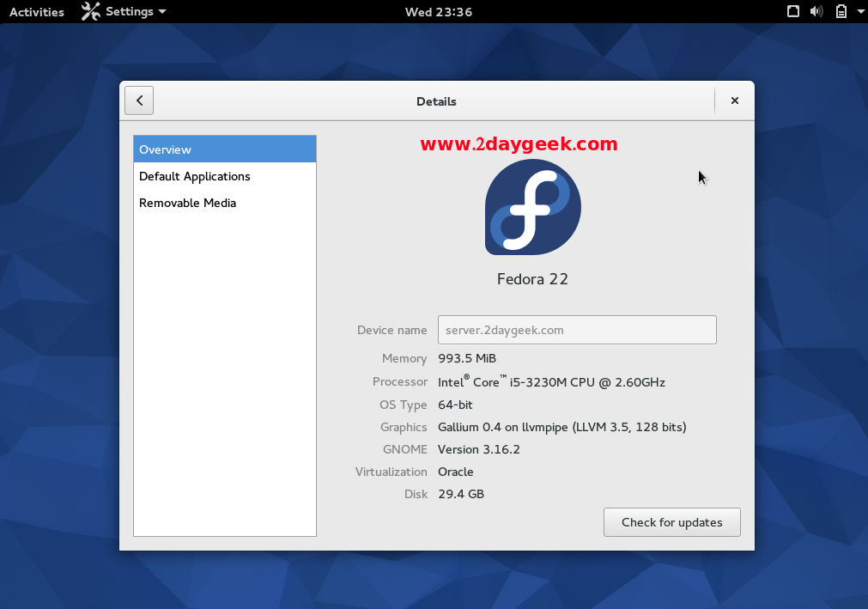Click the processor value Intel Core i5-3230M
The height and width of the screenshot is (609, 868).
click(551, 381)
